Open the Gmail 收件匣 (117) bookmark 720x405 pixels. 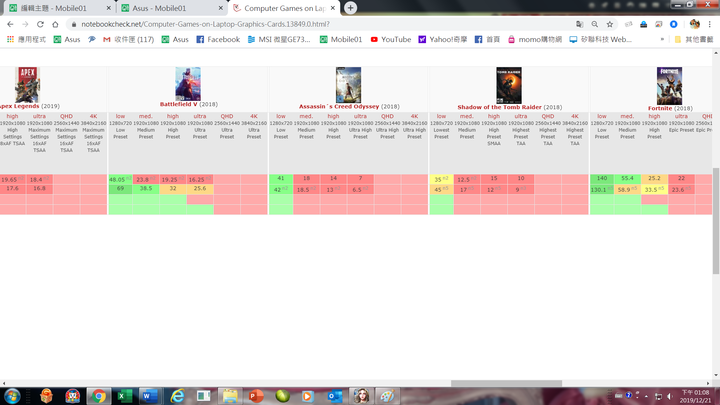coord(128,39)
